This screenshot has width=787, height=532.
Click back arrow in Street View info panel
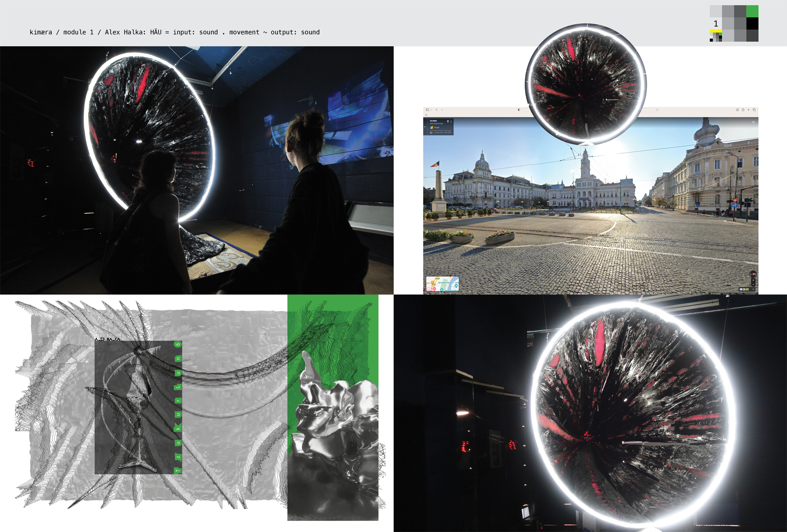(425, 127)
